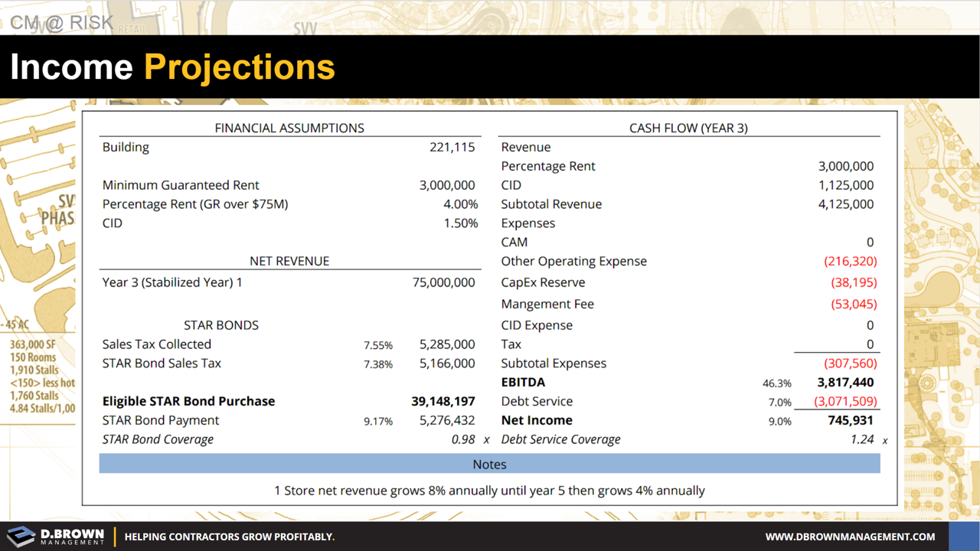
Task: Click the HELPING CONTRACTORS GROW PROFITABLY tagline
Action: click(230, 537)
